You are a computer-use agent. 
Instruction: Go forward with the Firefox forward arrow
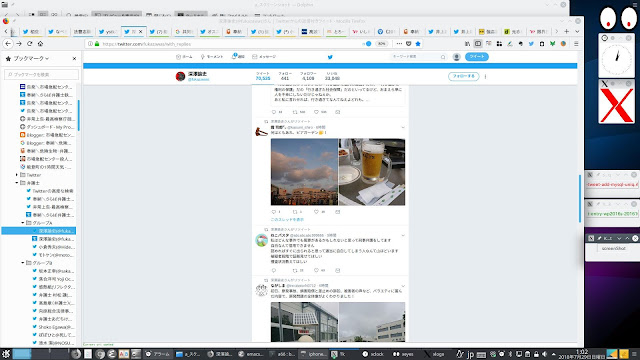[19, 44]
